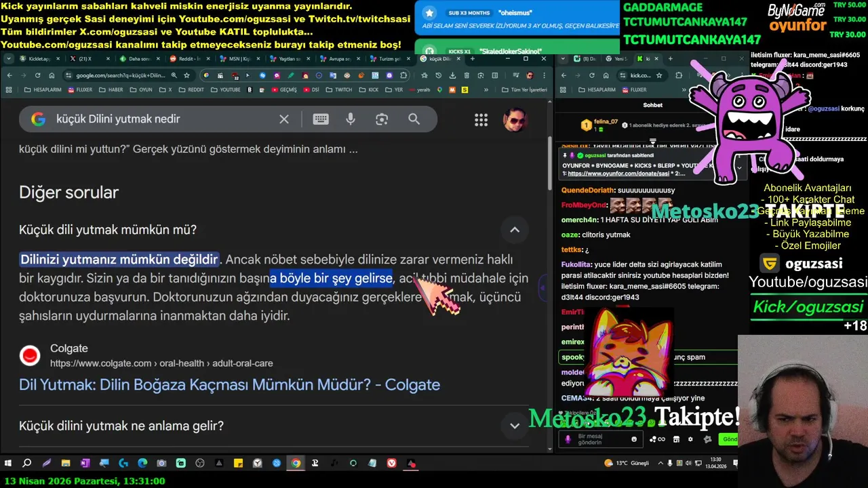Click the Google logo beside search box

39,119
